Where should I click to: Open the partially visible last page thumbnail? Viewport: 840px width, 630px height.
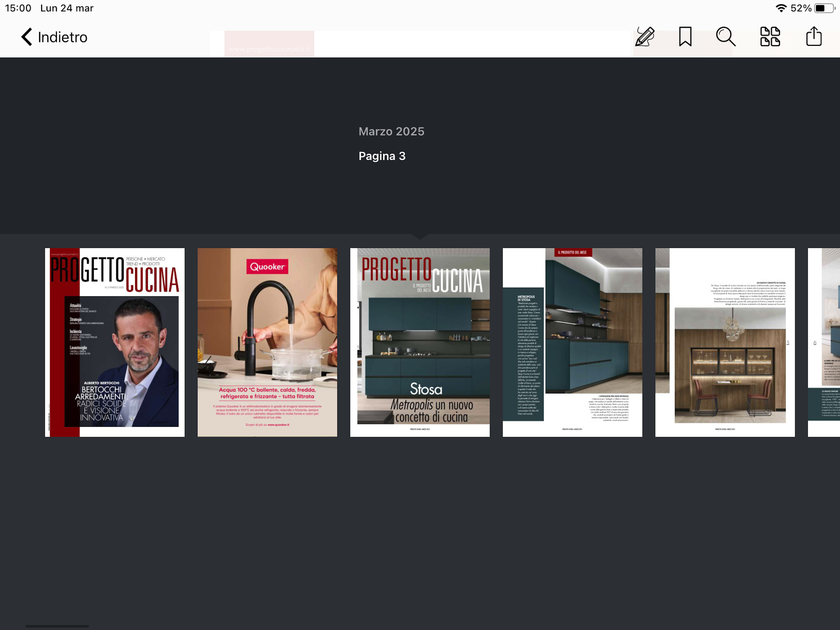824,342
